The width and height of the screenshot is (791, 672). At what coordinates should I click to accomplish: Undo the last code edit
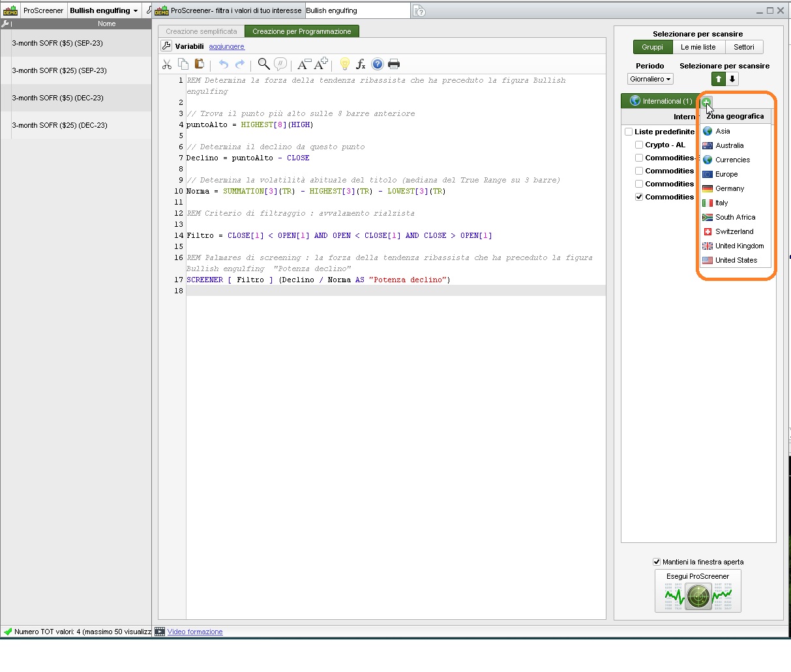click(224, 64)
